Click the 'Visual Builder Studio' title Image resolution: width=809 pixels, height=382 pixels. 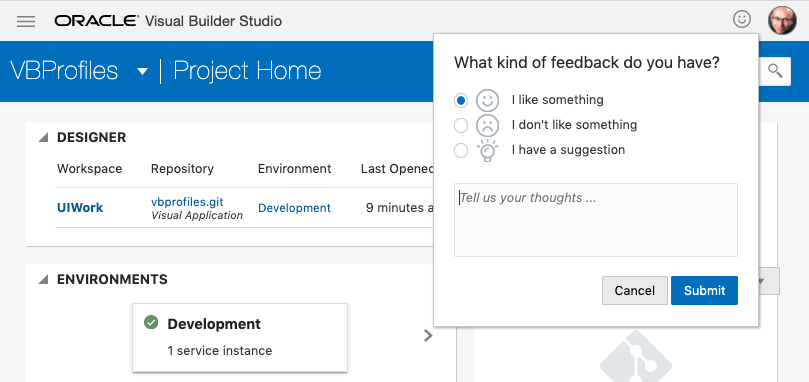click(x=213, y=21)
